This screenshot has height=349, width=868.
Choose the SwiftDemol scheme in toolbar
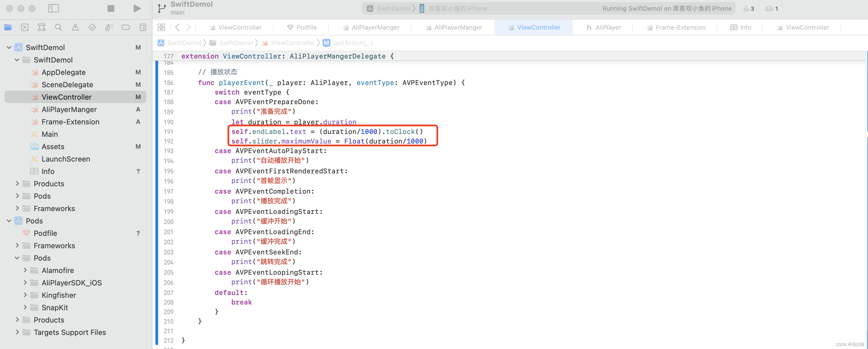pyautogui.click(x=388, y=8)
